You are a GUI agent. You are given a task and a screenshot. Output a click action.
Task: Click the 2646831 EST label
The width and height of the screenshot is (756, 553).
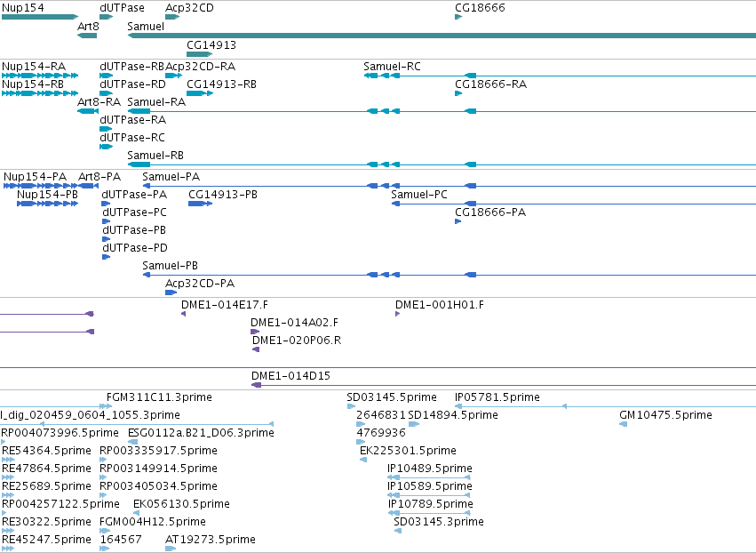click(x=381, y=415)
